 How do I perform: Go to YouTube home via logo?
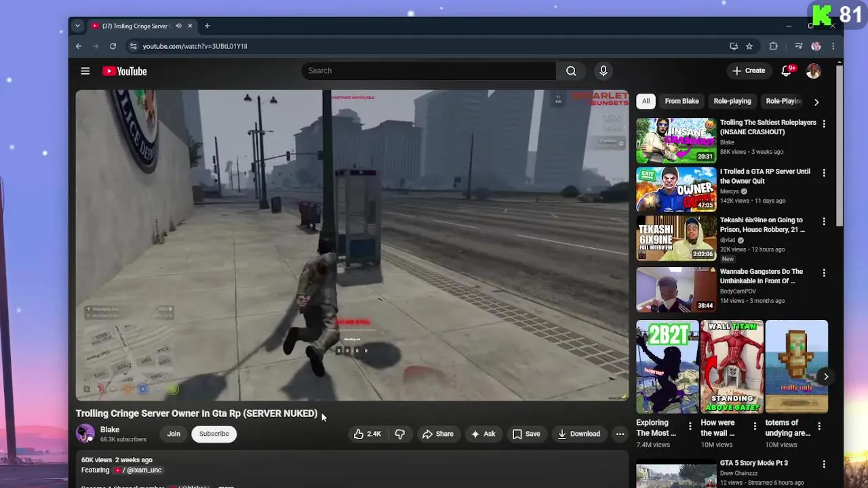[x=125, y=71]
